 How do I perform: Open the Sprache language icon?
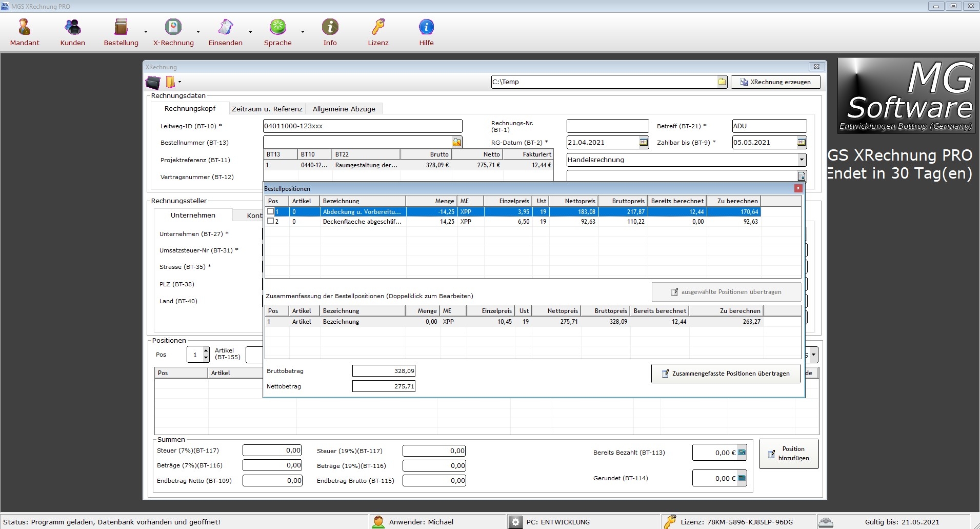pyautogui.click(x=277, y=27)
